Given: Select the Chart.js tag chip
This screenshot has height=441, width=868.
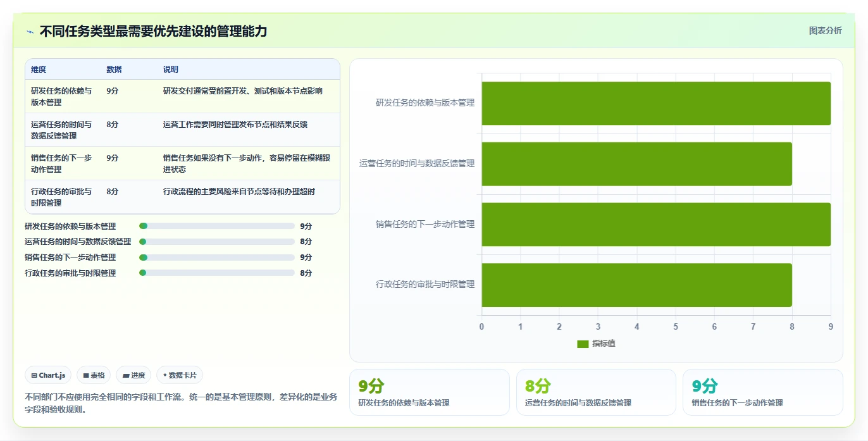Looking at the screenshot, I should (49, 375).
